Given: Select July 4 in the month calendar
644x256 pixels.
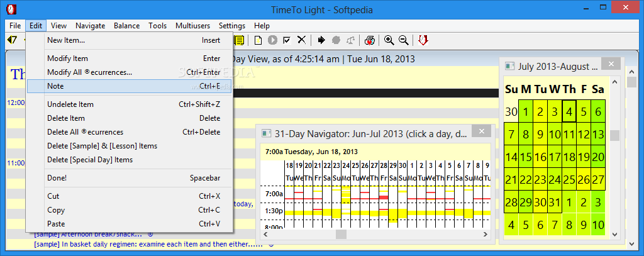Looking at the screenshot, I should [569, 111].
